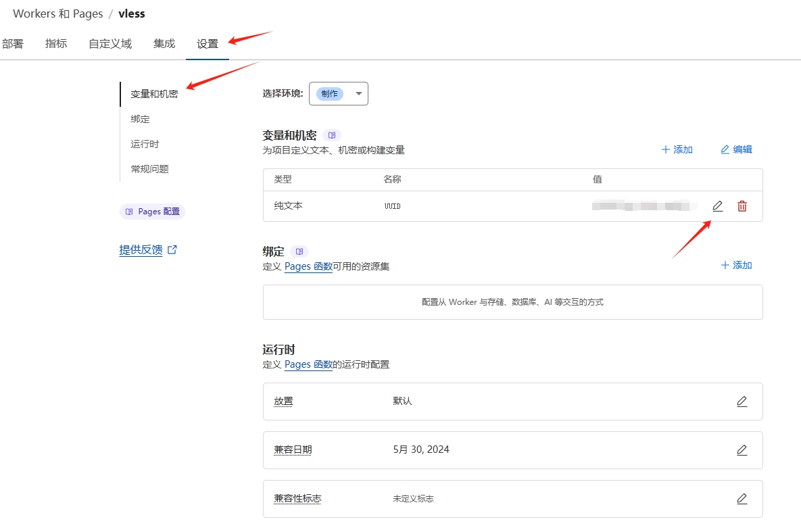This screenshot has width=801, height=532.
Task: Click 编辑 button above the variables table
Action: (736, 149)
